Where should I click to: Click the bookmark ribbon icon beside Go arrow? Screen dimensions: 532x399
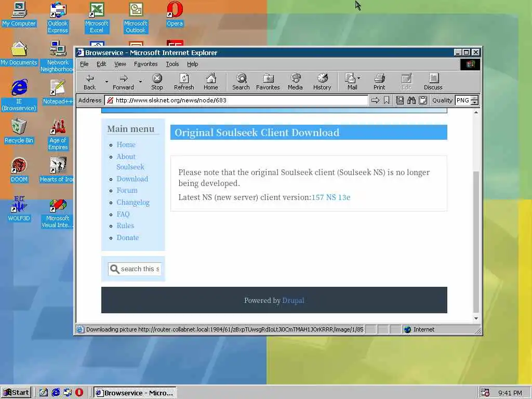pyautogui.click(x=387, y=100)
